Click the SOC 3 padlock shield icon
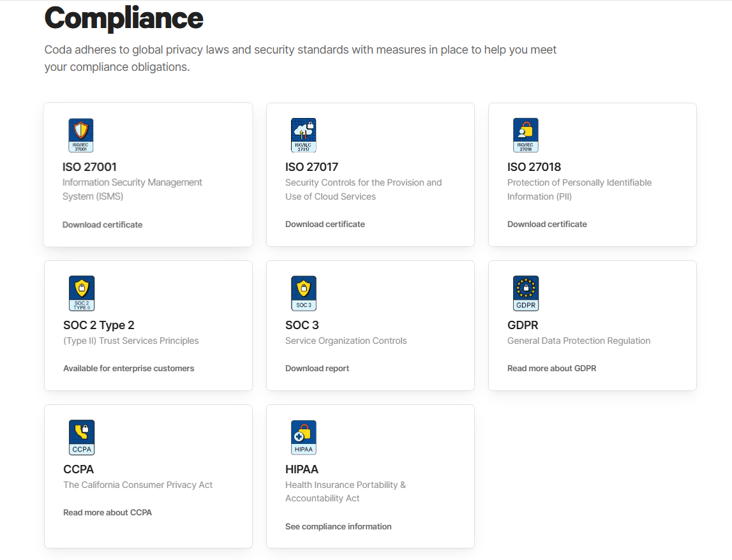The width and height of the screenshot is (732, 560). [x=303, y=293]
